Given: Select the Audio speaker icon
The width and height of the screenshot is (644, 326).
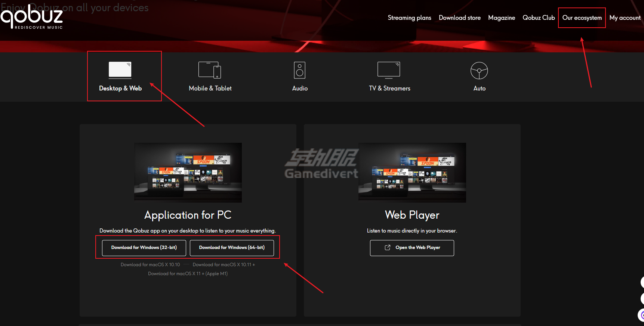Looking at the screenshot, I should point(299,70).
